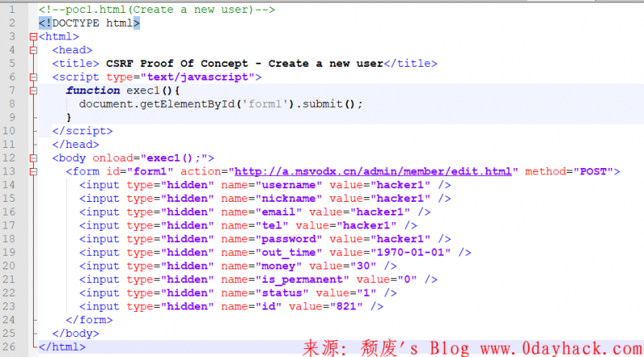Click the closing head tag
This screenshot has height=357, width=644.
coord(76,145)
